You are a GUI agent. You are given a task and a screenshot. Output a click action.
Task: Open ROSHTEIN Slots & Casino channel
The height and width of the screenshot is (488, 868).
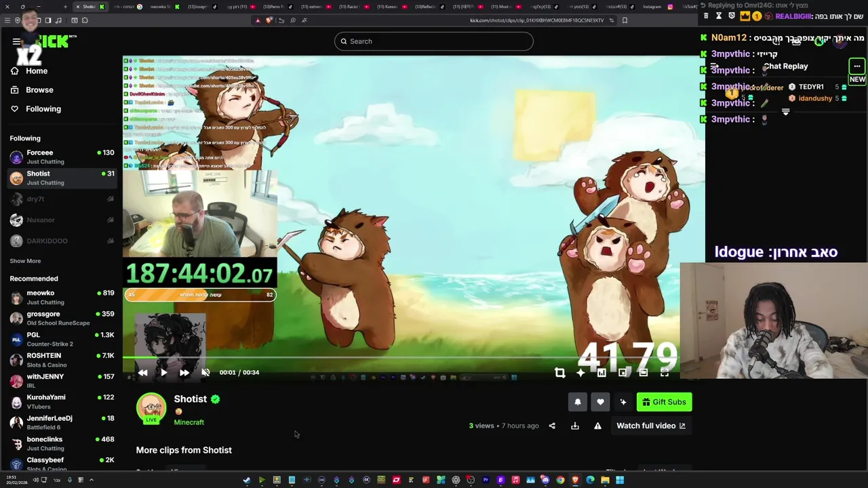pyautogui.click(x=61, y=360)
